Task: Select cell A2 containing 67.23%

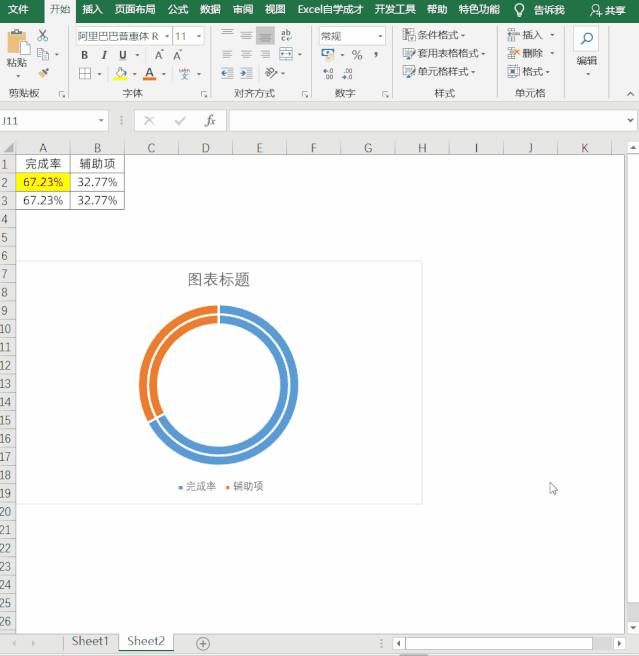Action: [x=43, y=182]
